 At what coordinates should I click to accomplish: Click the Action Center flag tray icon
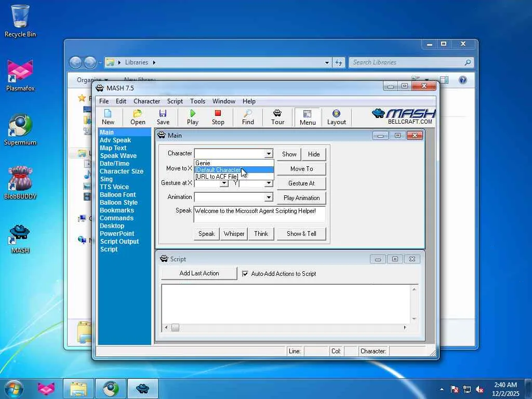454,390
